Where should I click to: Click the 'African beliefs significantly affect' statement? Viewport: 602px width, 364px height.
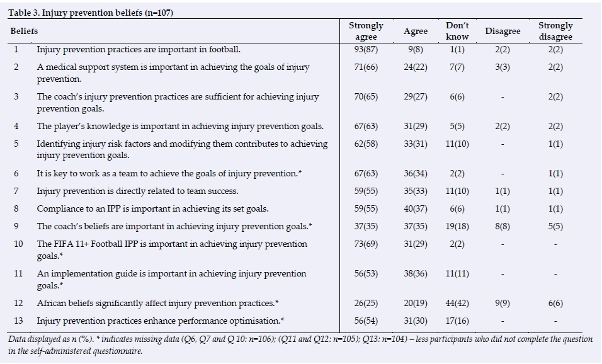157,304
